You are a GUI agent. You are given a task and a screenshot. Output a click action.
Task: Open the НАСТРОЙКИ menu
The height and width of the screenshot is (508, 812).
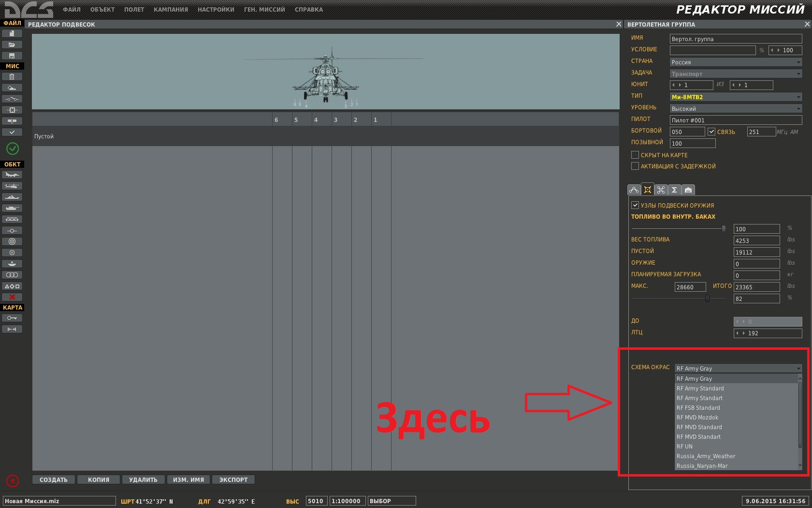pyautogui.click(x=216, y=9)
